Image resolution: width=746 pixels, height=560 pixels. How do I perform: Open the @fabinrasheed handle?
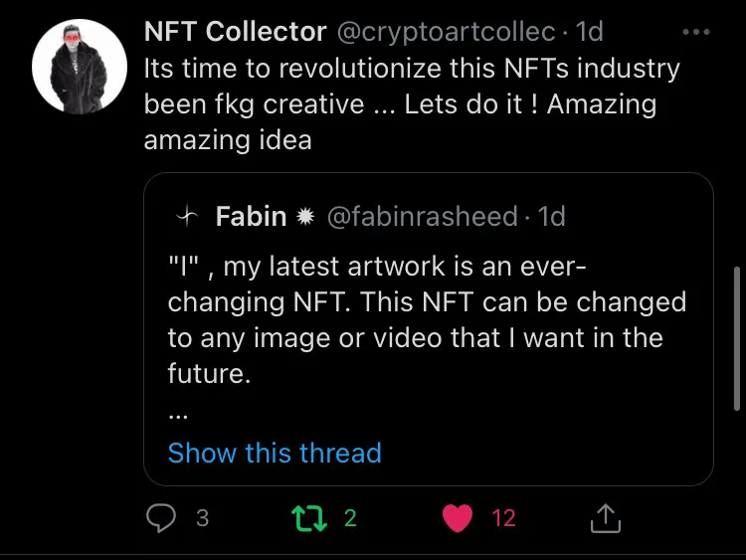tap(422, 216)
